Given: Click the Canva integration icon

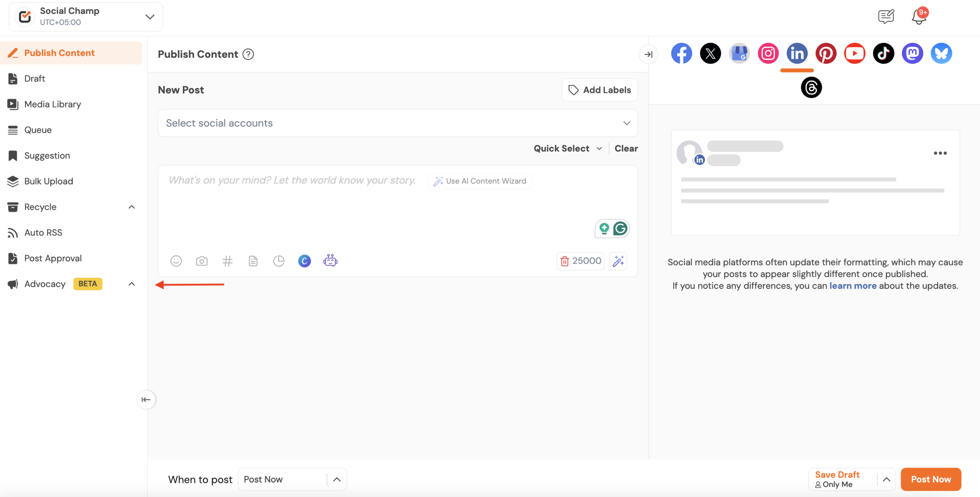Looking at the screenshot, I should (304, 261).
